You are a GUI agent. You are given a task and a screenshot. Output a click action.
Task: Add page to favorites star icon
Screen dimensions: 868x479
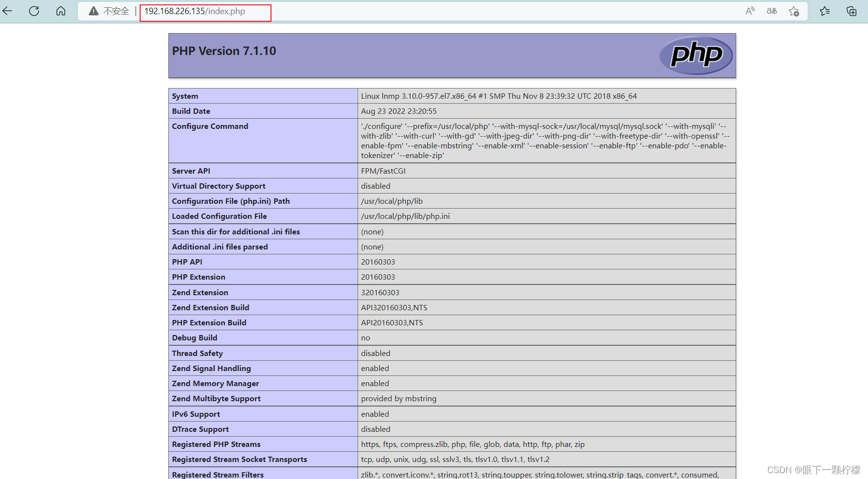click(794, 11)
